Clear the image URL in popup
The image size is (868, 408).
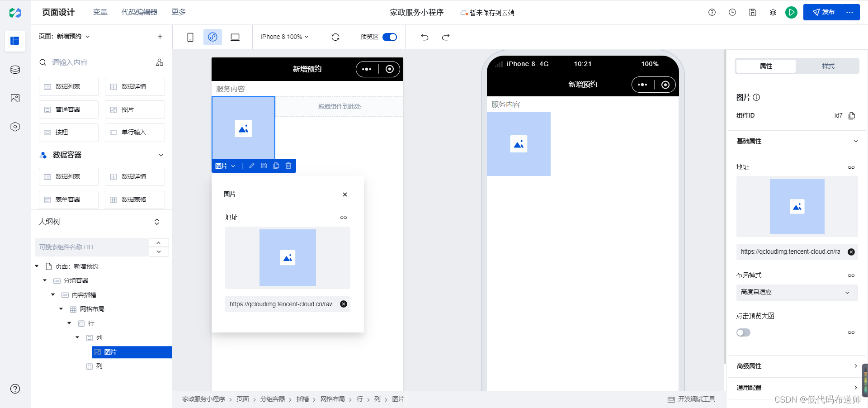[x=344, y=304]
